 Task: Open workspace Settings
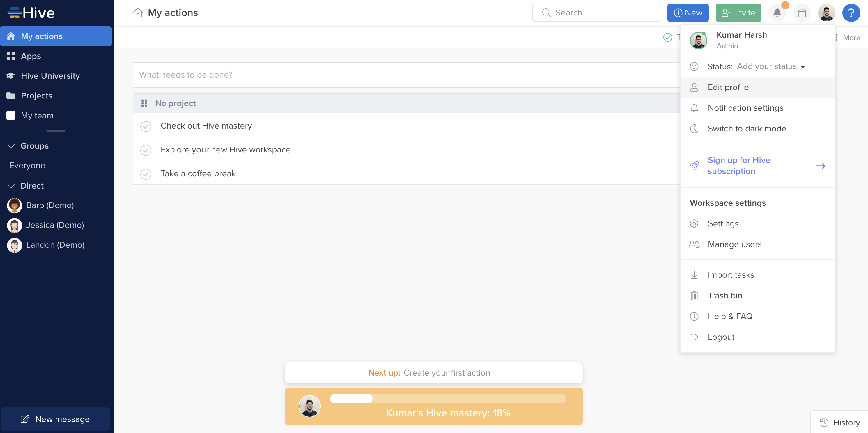[757, 223]
